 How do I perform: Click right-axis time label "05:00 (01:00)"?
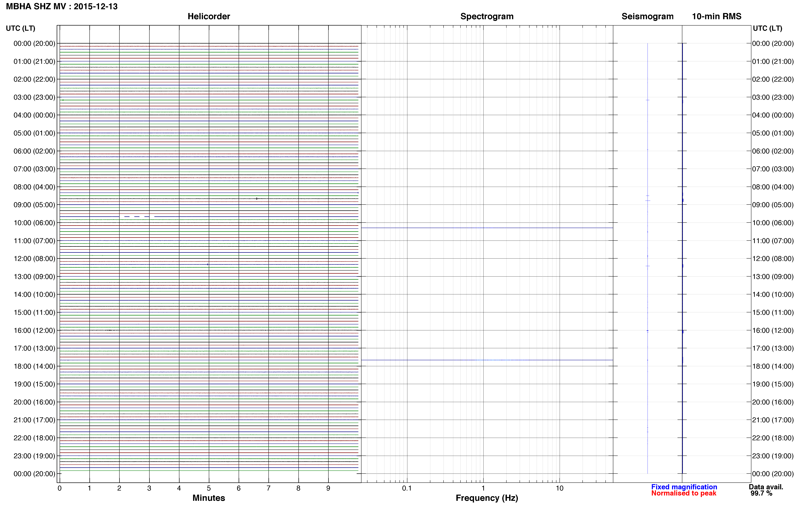pos(773,133)
